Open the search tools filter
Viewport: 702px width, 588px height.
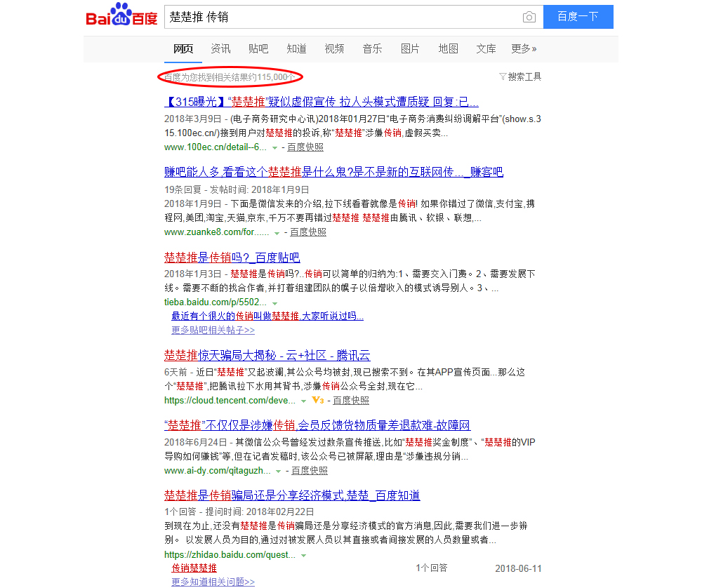tap(520, 76)
